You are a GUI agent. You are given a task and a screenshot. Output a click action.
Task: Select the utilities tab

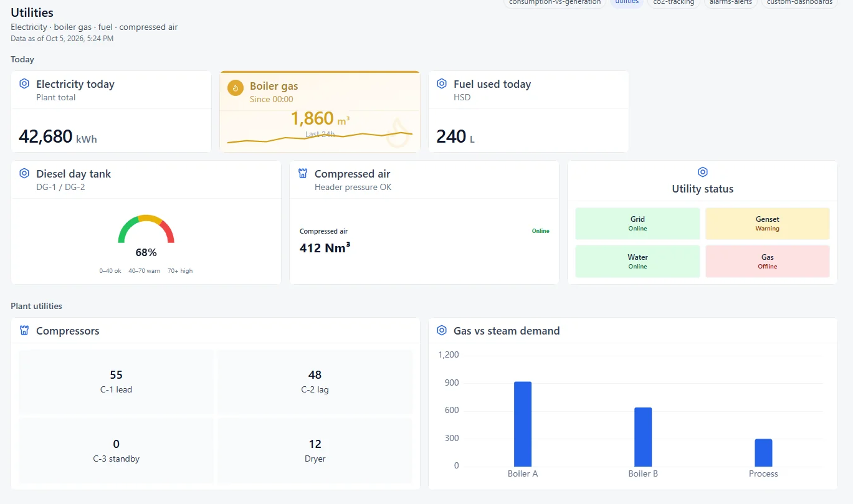pyautogui.click(x=627, y=2)
